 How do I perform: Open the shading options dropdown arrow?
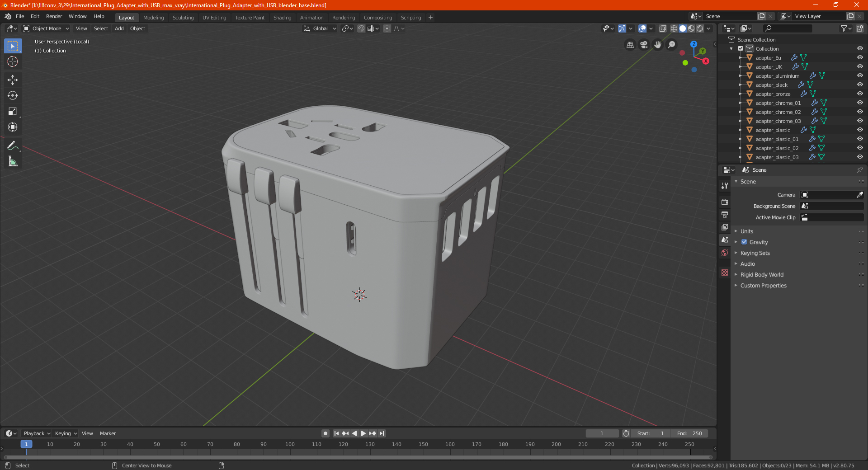point(708,28)
